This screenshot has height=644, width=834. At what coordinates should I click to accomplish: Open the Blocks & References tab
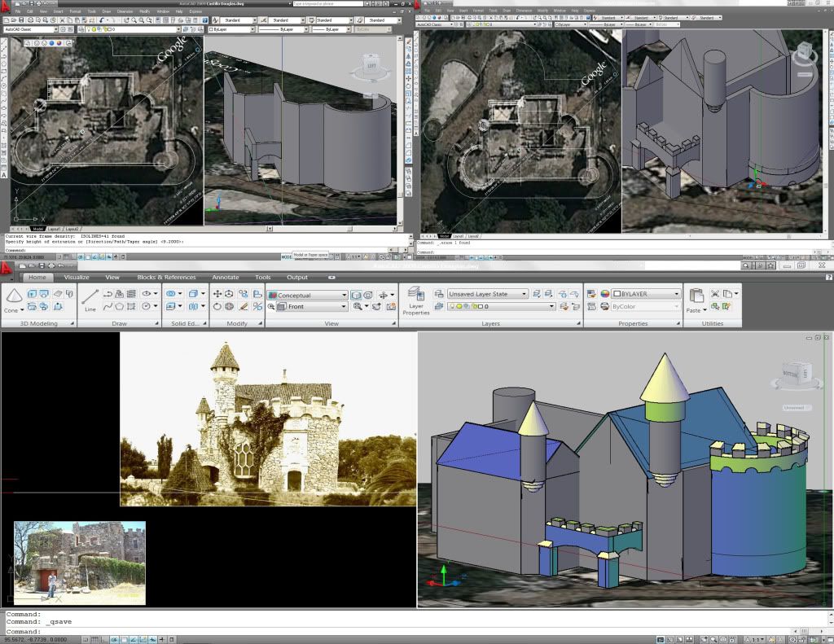(166, 277)
